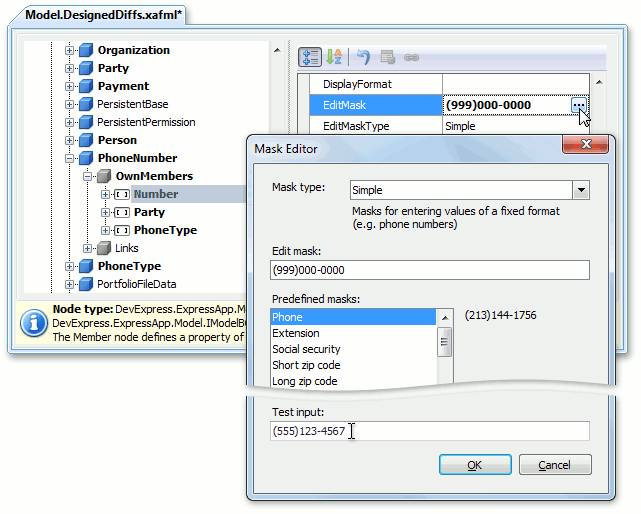Select Long zip code predefined mask

[x=353, y=381]
